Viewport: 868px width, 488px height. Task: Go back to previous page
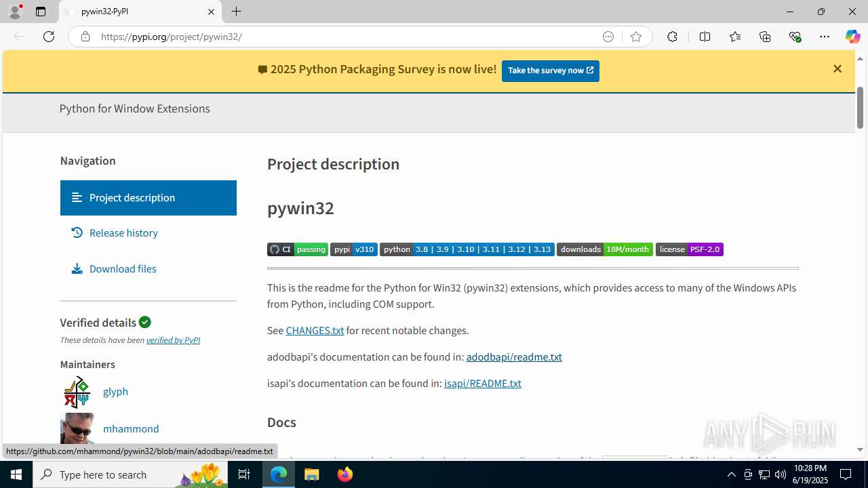click(x=19, y=37)
